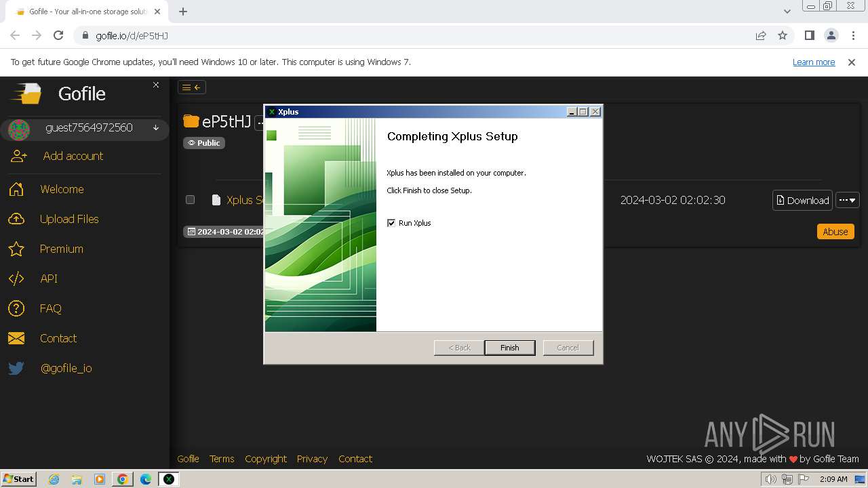Open the Gofile footer link
Image resolution: width=868 pixels, height=488 pixels.
pos(188,459)
